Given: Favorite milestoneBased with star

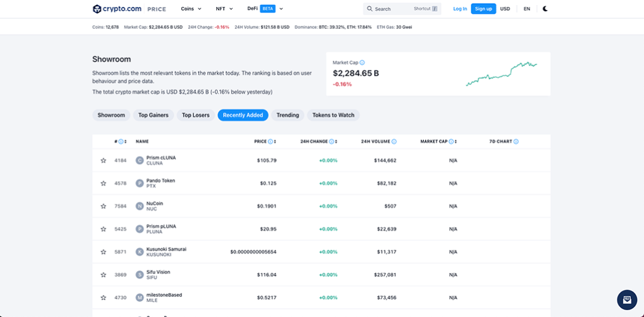Looking at the screenshot, I should 103,298.
